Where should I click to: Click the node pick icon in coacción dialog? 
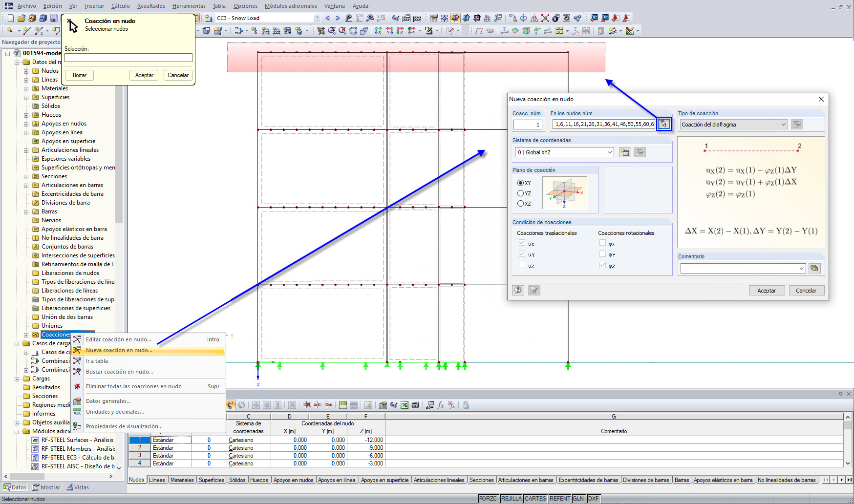tap(663, 124)
